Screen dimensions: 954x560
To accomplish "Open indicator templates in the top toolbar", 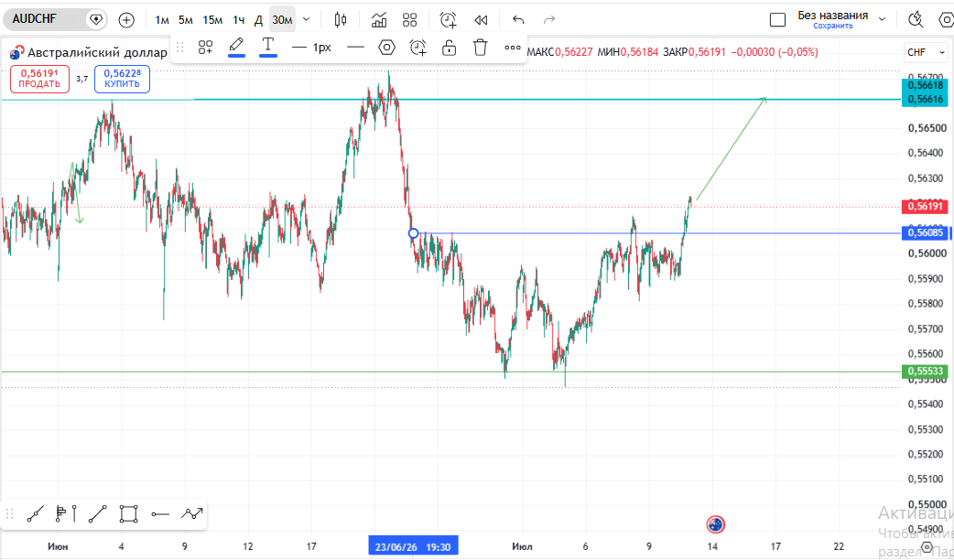I will click(x=410, y=20).
